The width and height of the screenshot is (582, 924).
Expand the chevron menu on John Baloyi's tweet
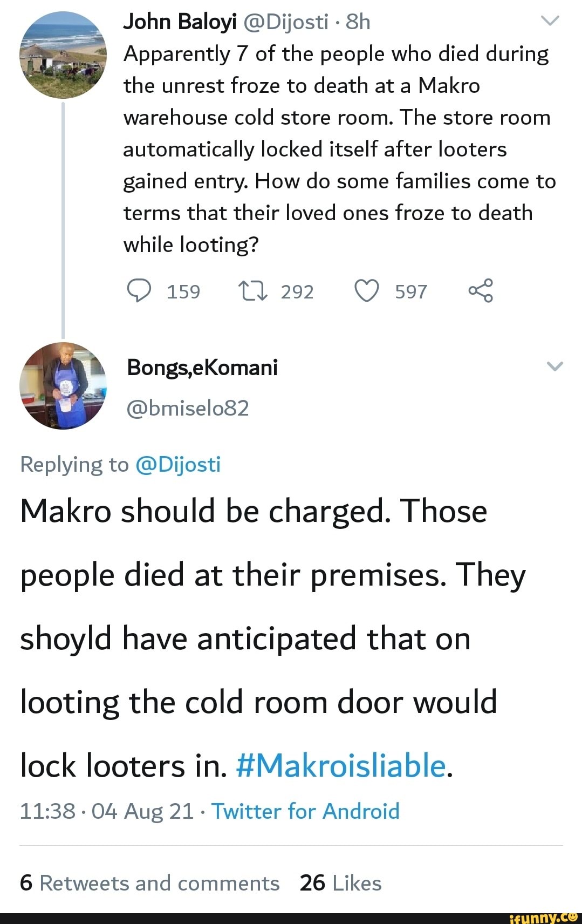coord(550,22)
